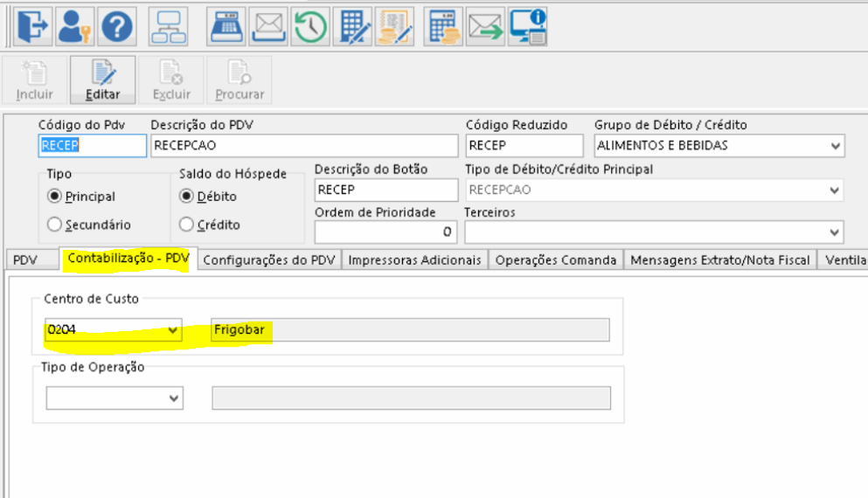The width and height of the screenshot is (868, 498).
Task: Click the Código do Pdv field
Action: point(93,146)
